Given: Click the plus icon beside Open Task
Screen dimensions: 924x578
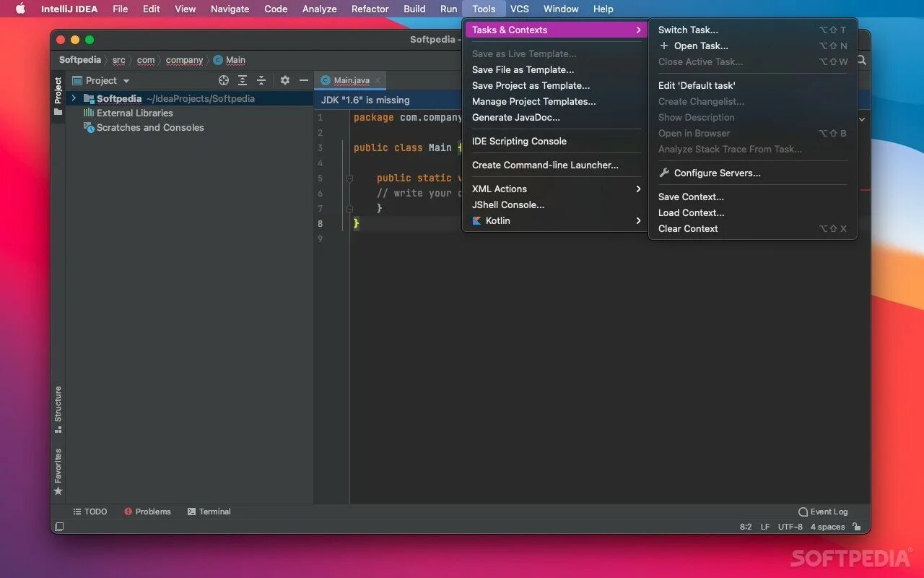Looking at the screenshot, I should (664, 46).
